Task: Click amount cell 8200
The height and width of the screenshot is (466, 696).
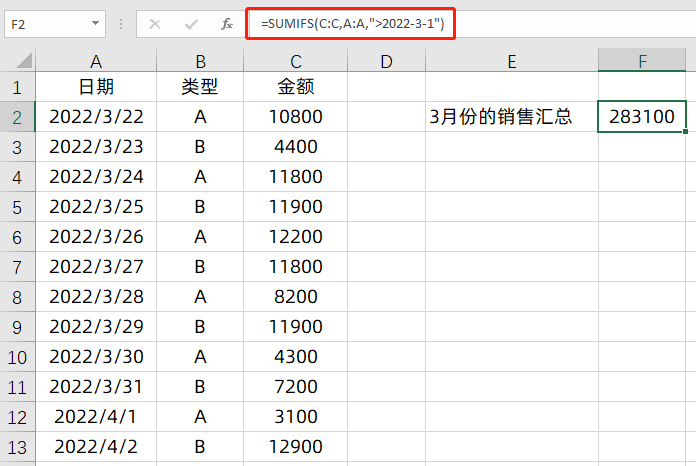Action: (296, 297)
